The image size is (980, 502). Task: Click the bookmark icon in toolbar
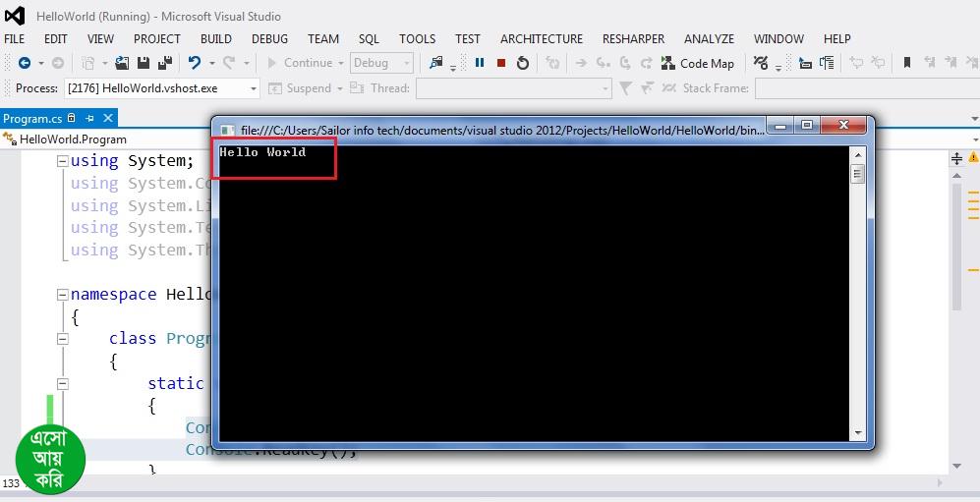[906, 63]
